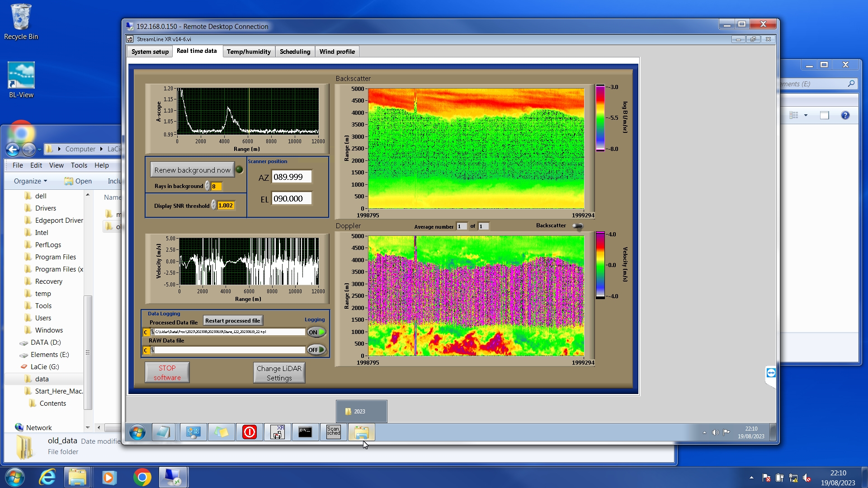Click the StreamLine XR taskbar icon

(x=277, y=432)
